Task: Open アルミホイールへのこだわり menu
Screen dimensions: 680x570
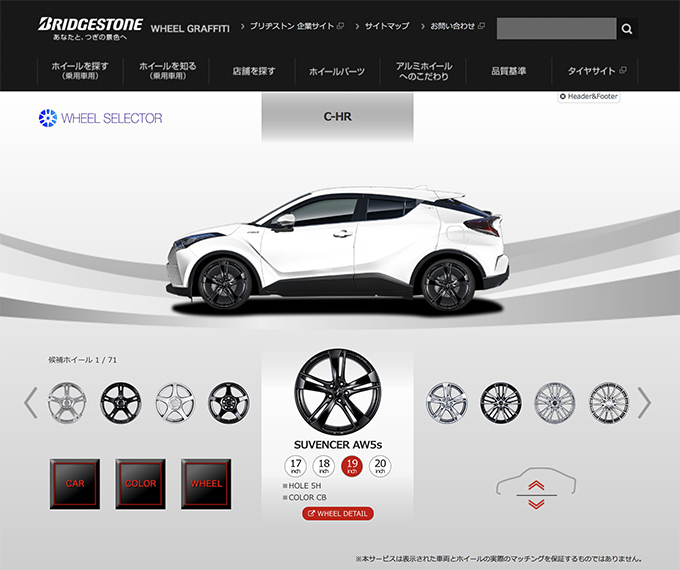Action: tap(424, 71)
